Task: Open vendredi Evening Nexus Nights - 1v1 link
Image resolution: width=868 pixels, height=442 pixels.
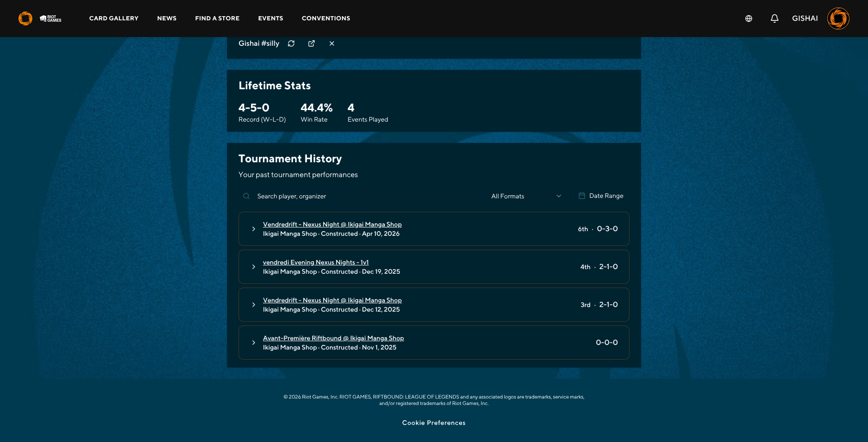Action: [x=316, y=262]
